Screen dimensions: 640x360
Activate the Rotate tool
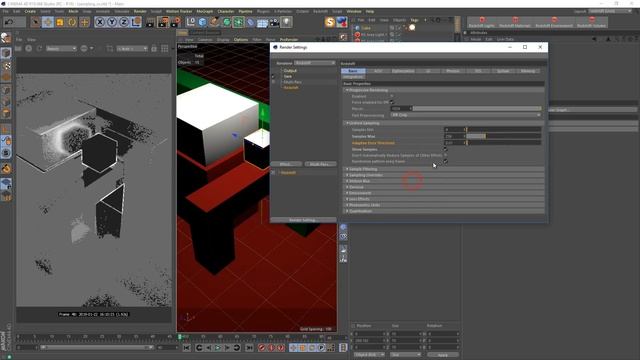[x=72, y=22]
